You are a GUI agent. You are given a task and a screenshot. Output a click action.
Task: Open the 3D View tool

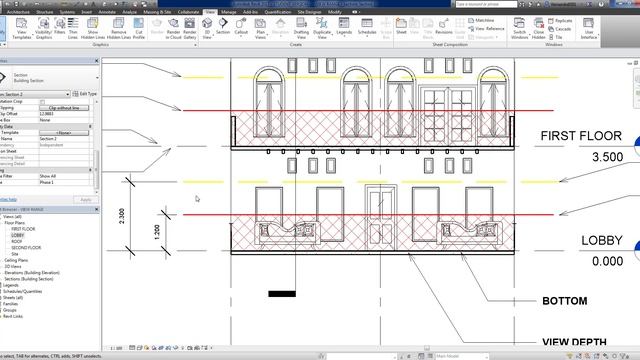(207, 28)
